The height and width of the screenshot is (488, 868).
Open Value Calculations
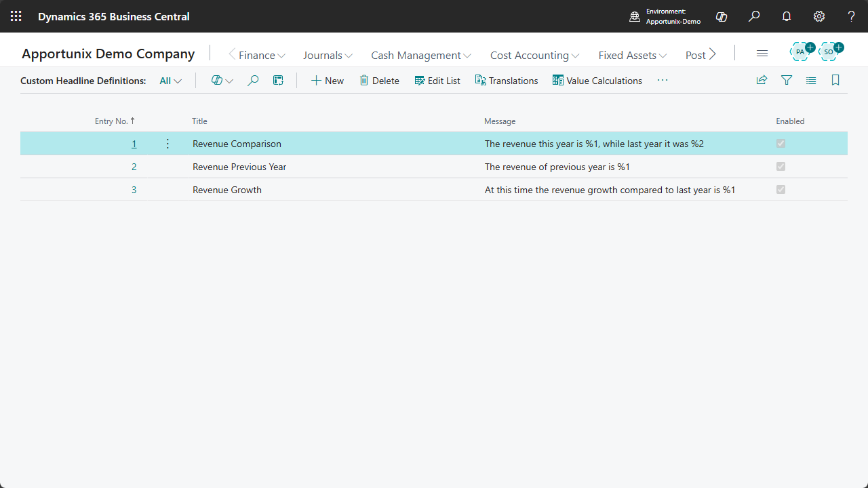(597, 80)
